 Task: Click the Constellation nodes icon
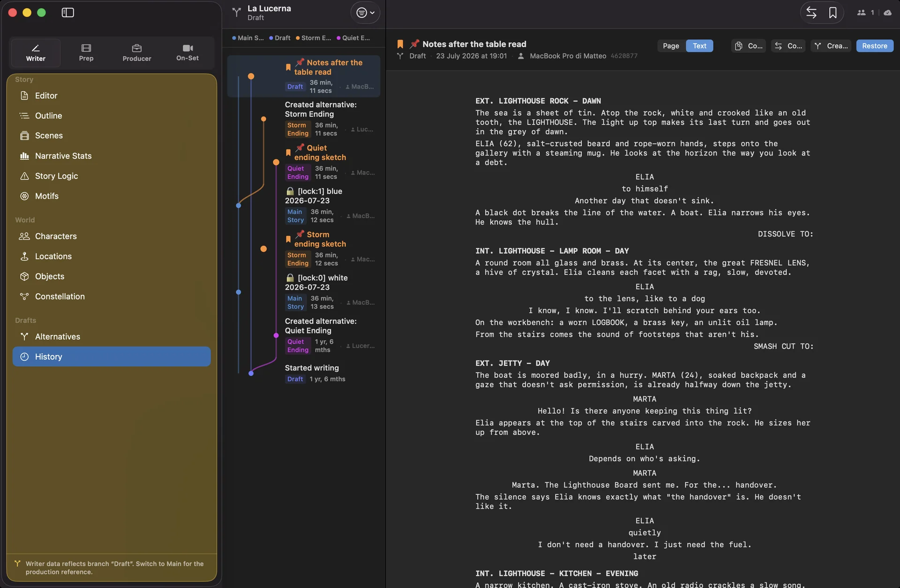pyautogui.click(x=24, y=297)
